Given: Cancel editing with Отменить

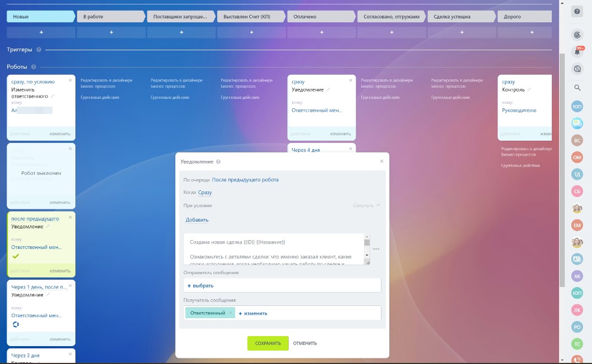Looking at the screenshot, I should click(x=305, y=343).
